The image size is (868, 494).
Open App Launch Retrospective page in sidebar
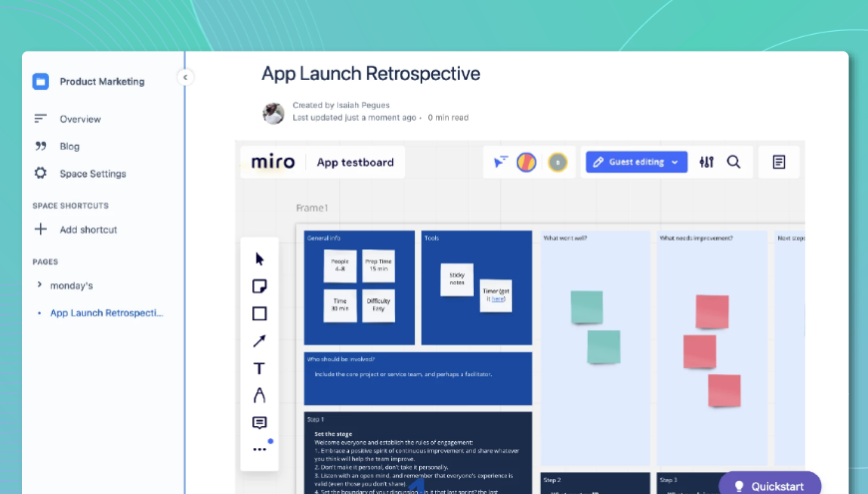[x=107, y=313]
